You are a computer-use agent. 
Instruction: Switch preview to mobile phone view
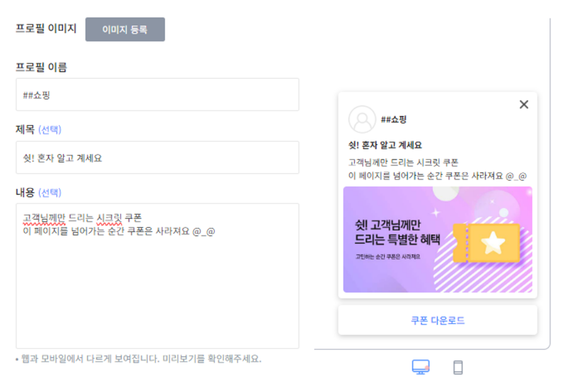pos(458,367)
